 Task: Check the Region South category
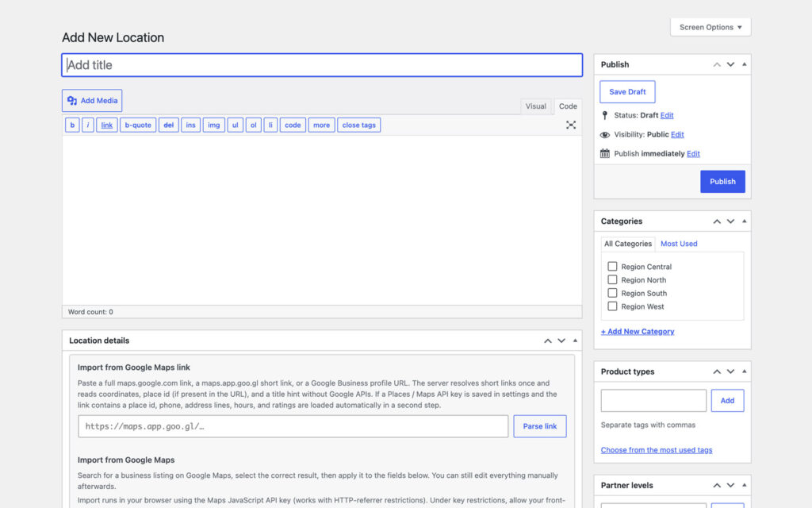[612, 293]
